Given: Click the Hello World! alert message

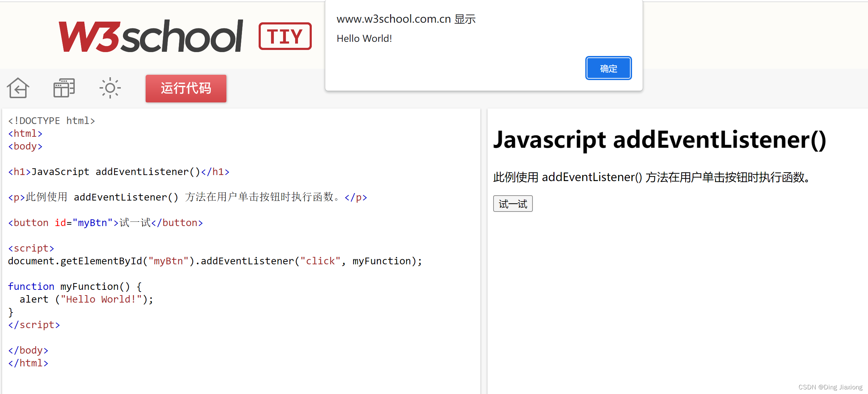Looking at the screenshot, I should point(364,38).
